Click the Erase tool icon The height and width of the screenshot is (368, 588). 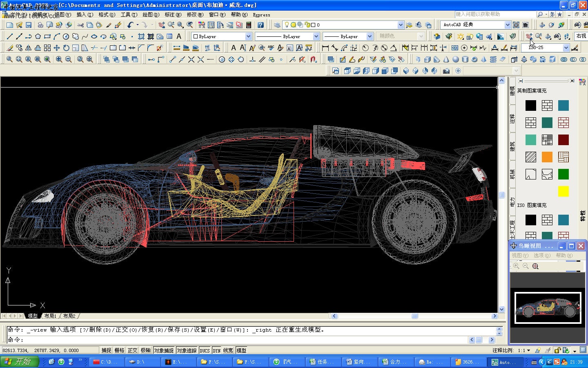tap(10, 48)
